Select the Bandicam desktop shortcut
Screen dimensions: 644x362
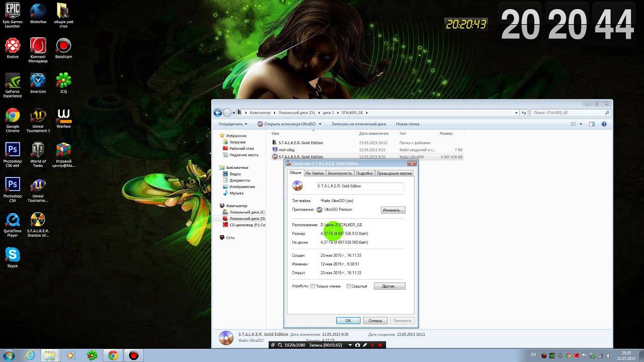click(63, 49)
